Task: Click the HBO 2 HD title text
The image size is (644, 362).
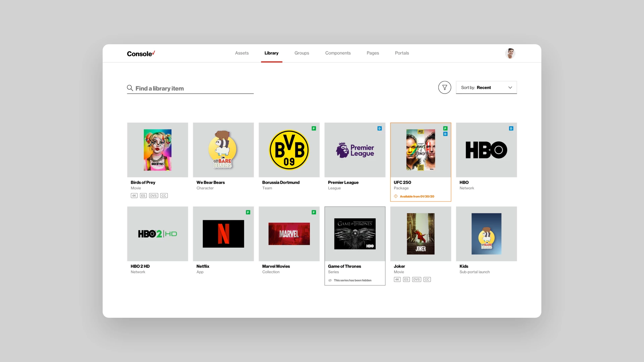Action: 140,266
